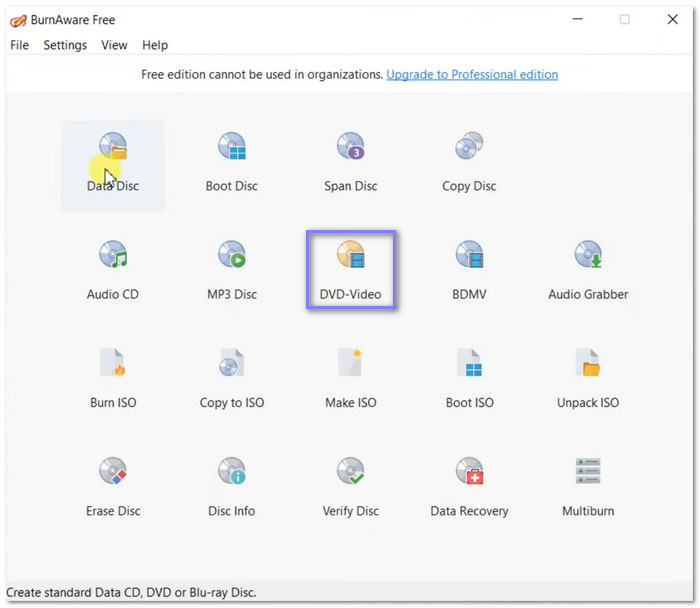
Task: Click the BurnAware app logo in title bar
Action: (x=18, y=20)
